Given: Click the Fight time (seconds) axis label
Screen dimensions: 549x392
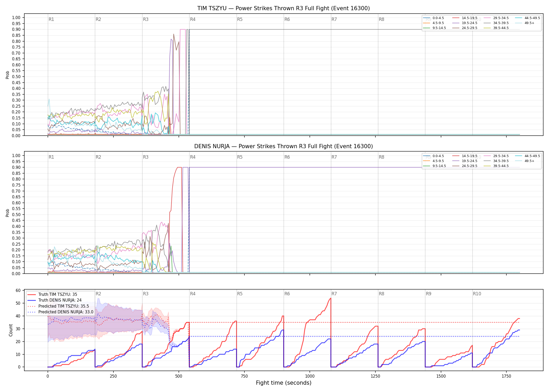Looking at the screenshot, I should pyautogui.click(x=284, y=383).
